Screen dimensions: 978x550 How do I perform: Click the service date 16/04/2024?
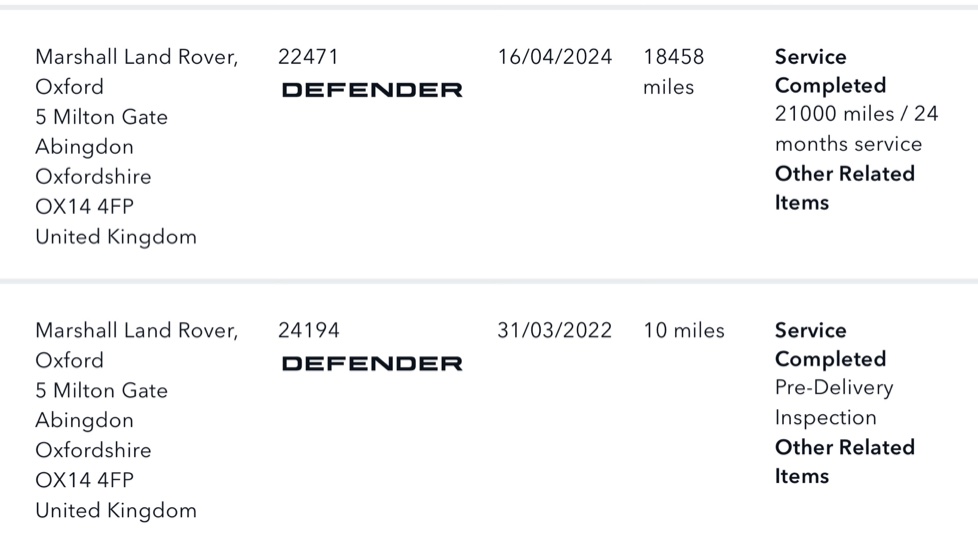(555, 57)
